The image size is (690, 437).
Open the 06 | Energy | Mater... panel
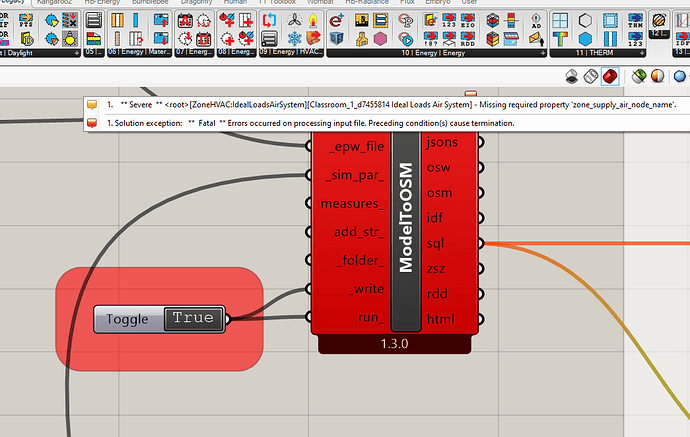(139, 52)
